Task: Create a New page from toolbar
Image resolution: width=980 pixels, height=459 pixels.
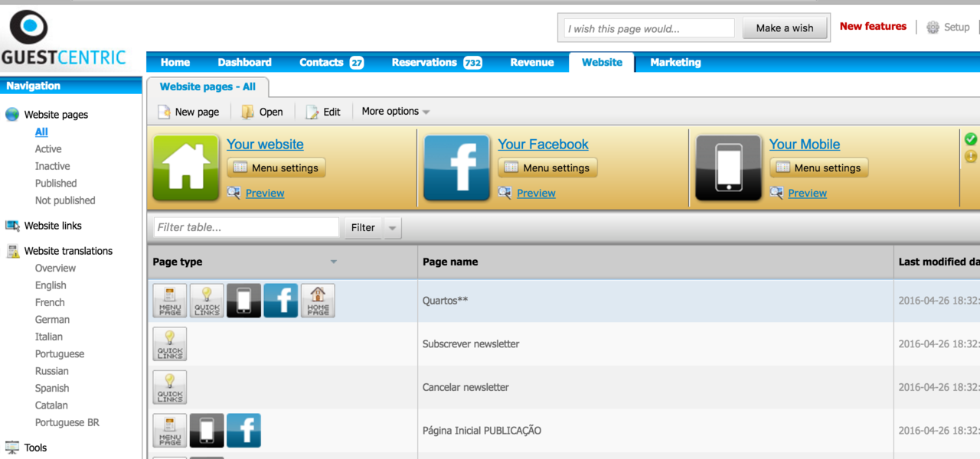Action: pos(188,112)
